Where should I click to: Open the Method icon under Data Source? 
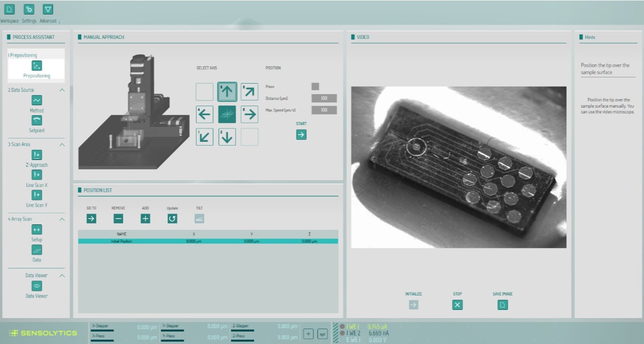[x=36, y=100]
